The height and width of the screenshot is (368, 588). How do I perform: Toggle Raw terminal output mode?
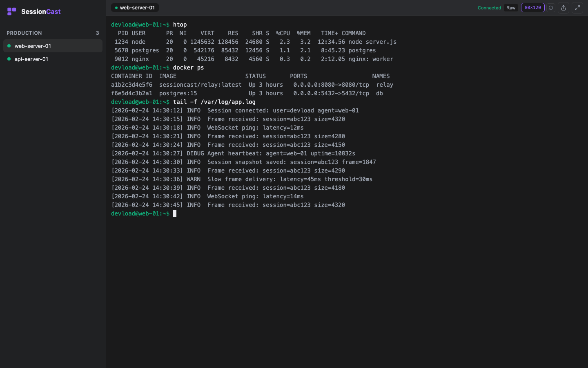tap(511, 8)
